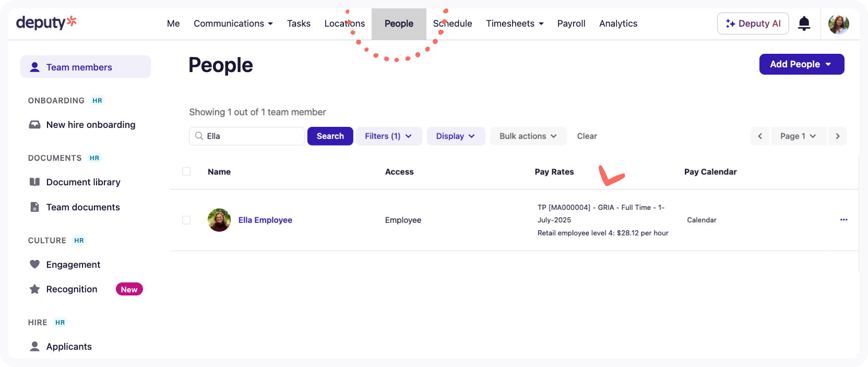Click the Team documents file icon
The height and width of the screenshot is (367, 868).
point(34,207)
